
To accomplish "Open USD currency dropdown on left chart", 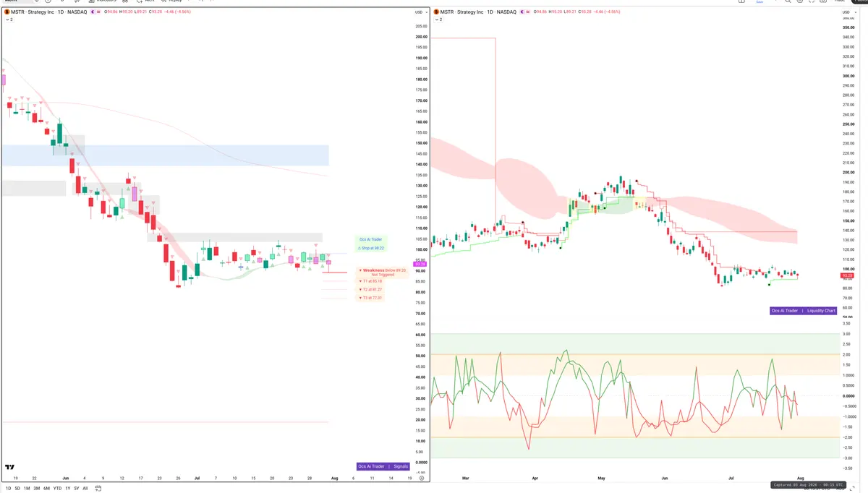I will (420, 12).
